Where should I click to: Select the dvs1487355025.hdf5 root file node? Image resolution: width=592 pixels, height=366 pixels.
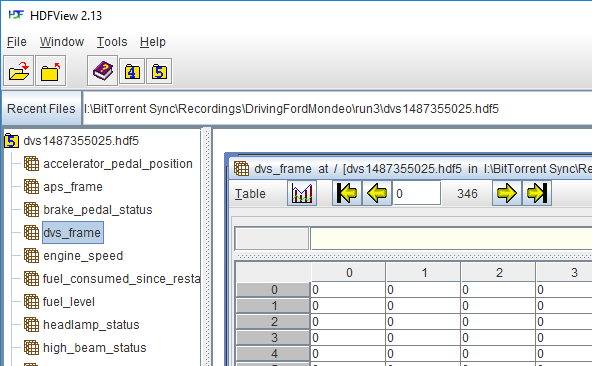(81, 141)
